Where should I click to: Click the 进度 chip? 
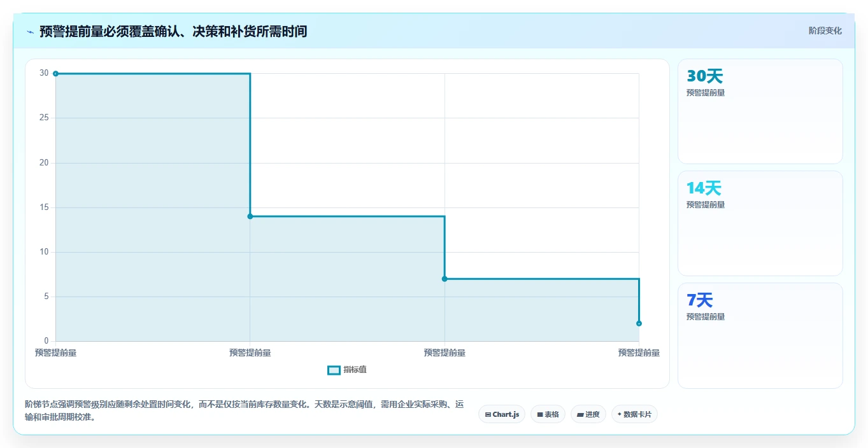pos(588,414)
